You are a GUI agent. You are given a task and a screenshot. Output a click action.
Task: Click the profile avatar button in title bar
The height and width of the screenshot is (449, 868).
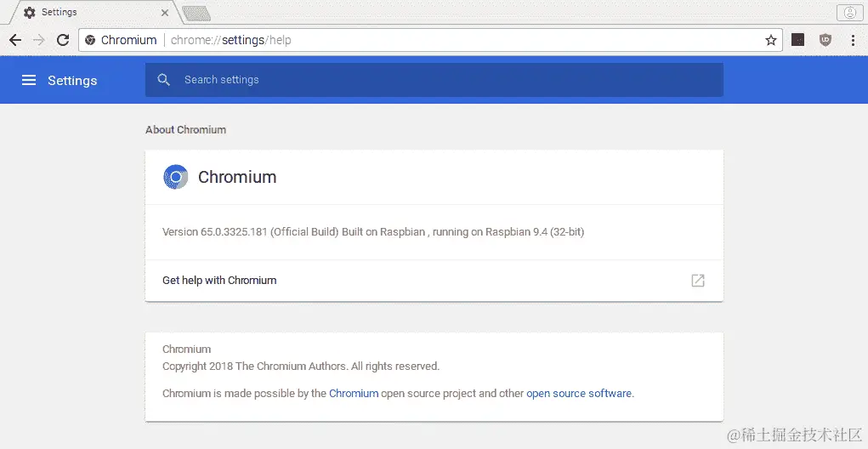click(850, 12)
